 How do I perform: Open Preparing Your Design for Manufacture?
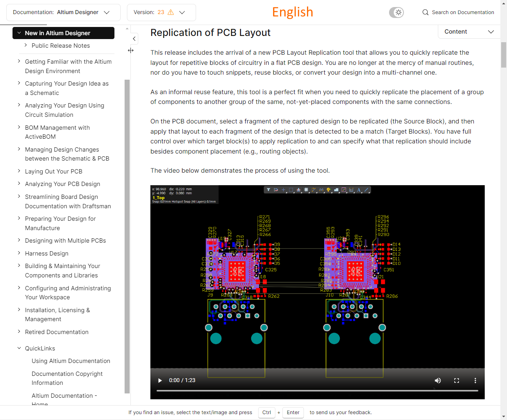point(60,223)
